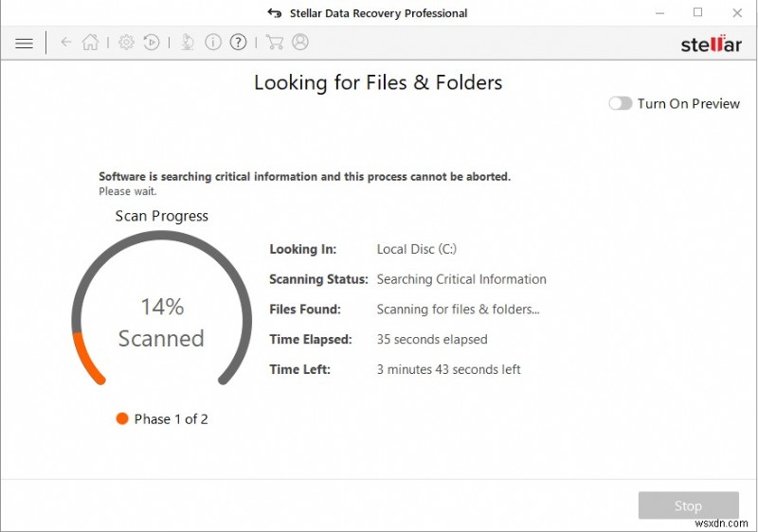
Task: Go to the Home screen icon
Action: tap(90, 43)
